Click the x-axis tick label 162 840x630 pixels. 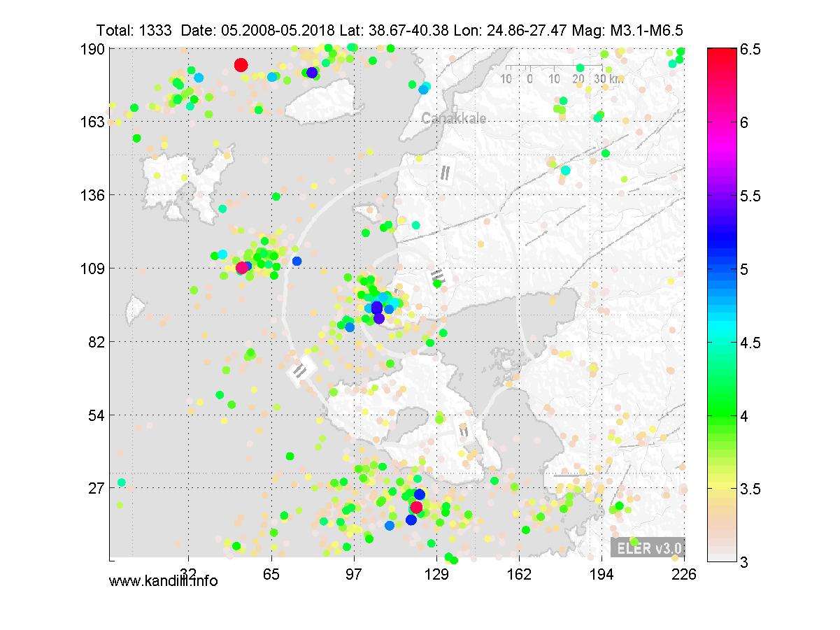(519, 573)
